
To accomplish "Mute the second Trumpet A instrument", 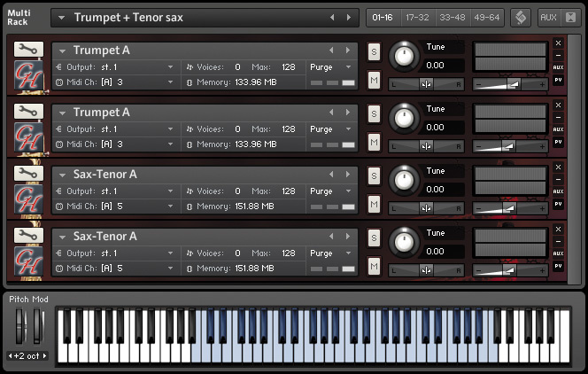I will (374, 142).
